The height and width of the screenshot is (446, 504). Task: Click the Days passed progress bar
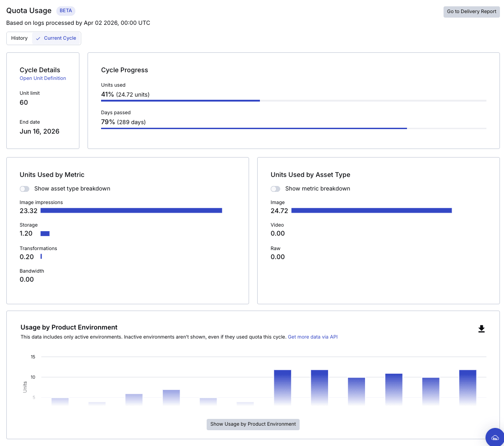pyautogui.click(x=293, y=128)
